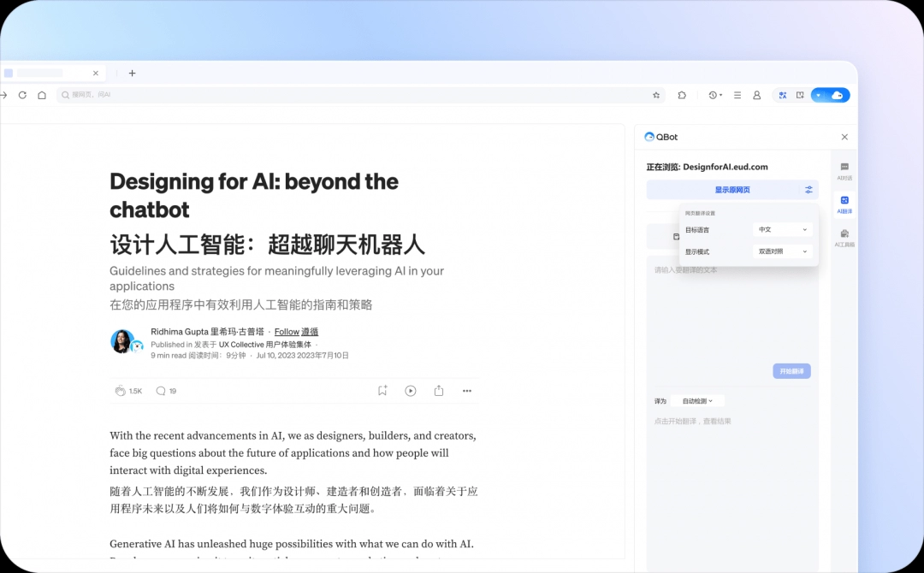This screenshot has height=573, width=924.
Task: Switch to the AI对话 sidebar tab
Action: tap(844, 171)
